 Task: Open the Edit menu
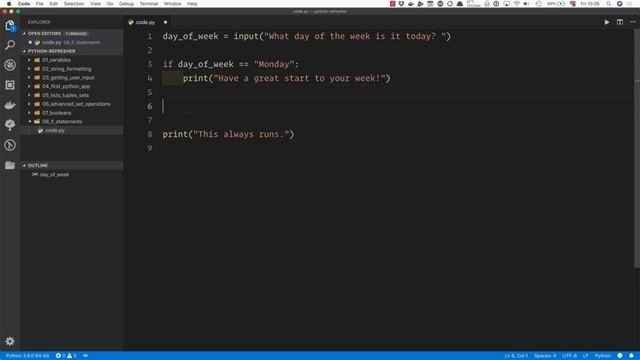pos(53,4)
